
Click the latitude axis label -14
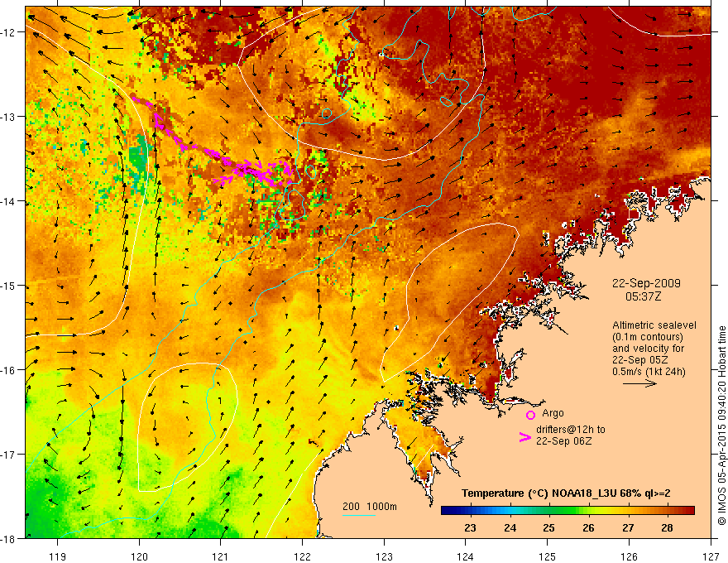click(9, 201)
